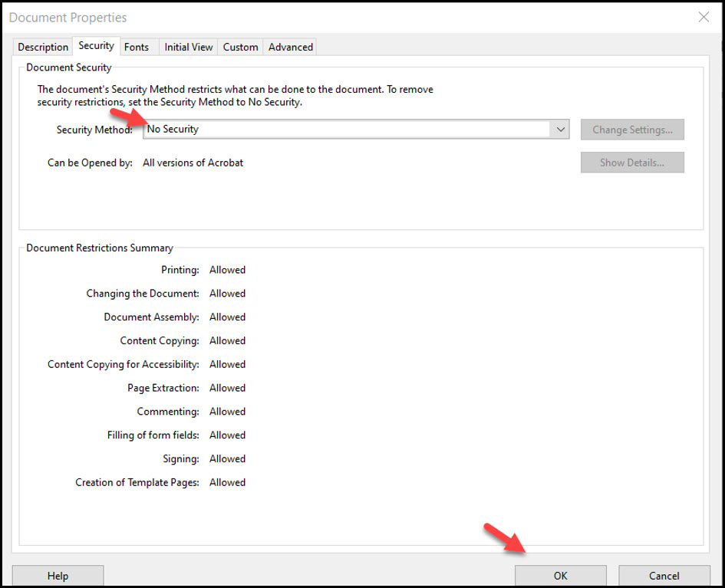
Task: Open the Fonts tab
Action: click(136, 47)
